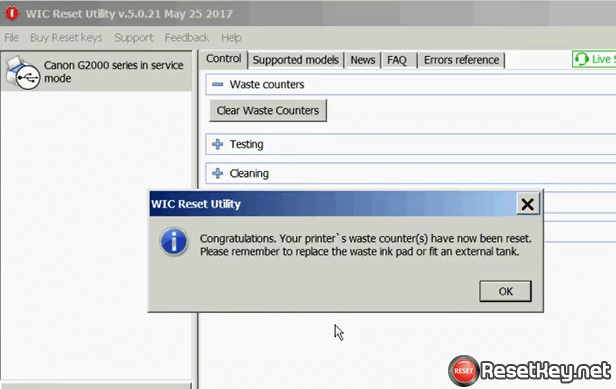
Task: Switch to the Supported models tab
Action: [295, 60]
